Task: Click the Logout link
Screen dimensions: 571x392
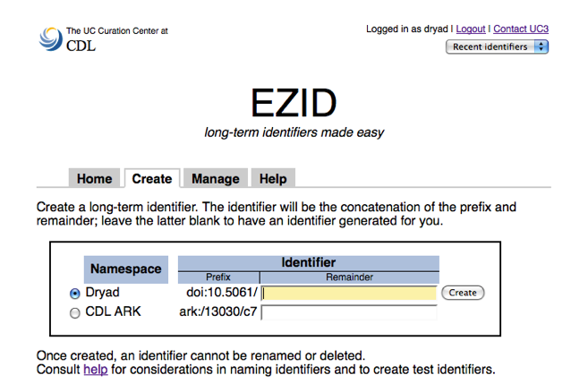Action: click(471, 29)
